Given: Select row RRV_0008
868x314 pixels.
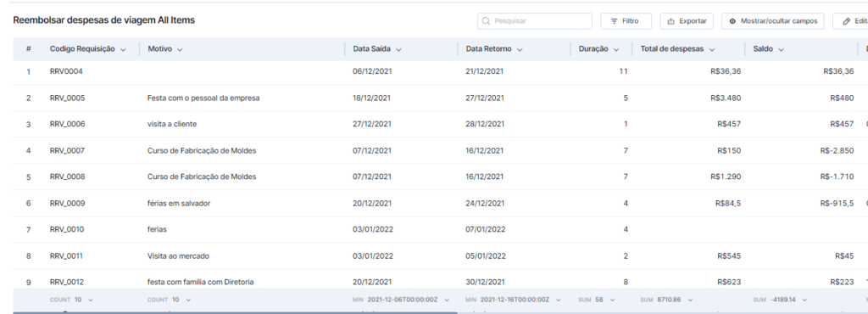Looking at the screenshot, I should 440,177.
